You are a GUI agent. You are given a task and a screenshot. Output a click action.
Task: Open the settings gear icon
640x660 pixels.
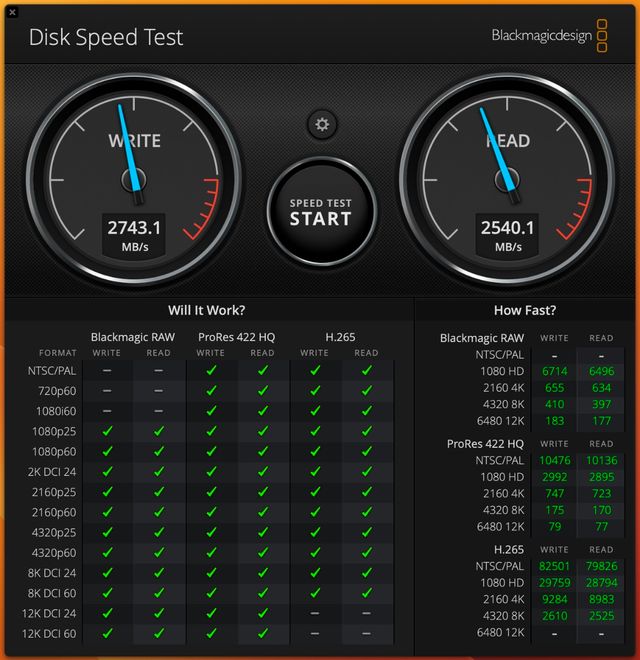coord(321,124)
